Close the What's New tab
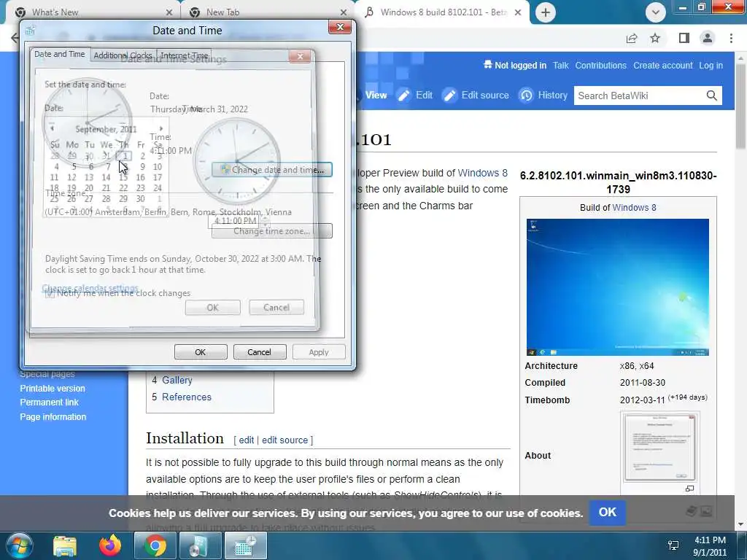The height and width of the screenshot is (560, 747). [169, 12]
